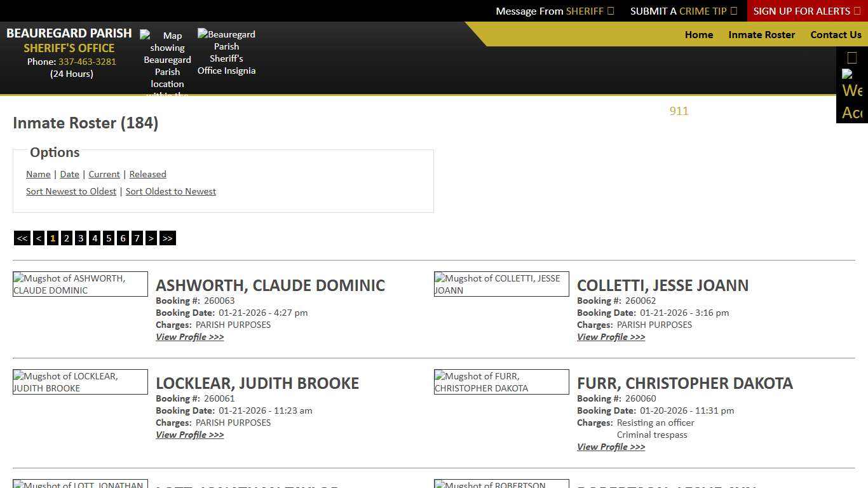The height and width of the screenshot is (488, 868).
Task: Call the sheriff's phone number link
Action: pyautogui.click(x=87, y=62)
